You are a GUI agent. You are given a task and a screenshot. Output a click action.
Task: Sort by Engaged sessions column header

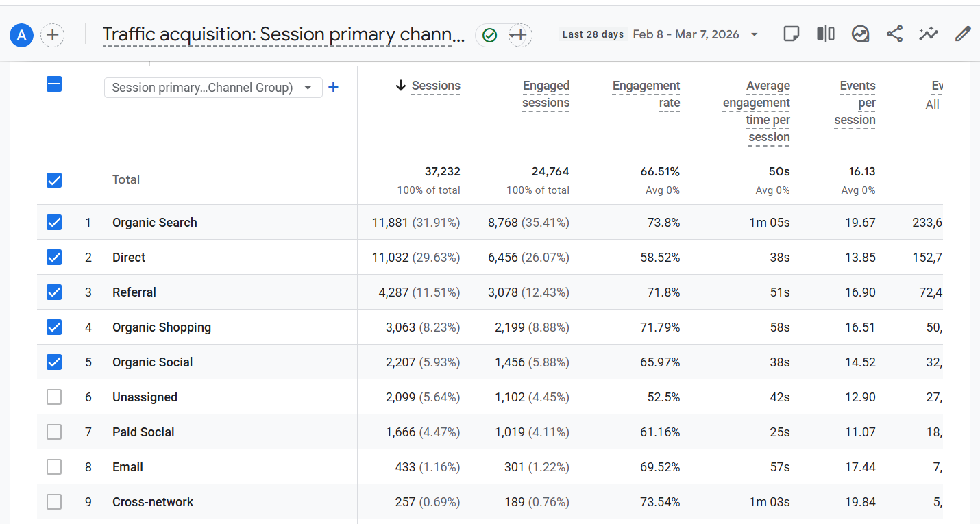(546, 95)
